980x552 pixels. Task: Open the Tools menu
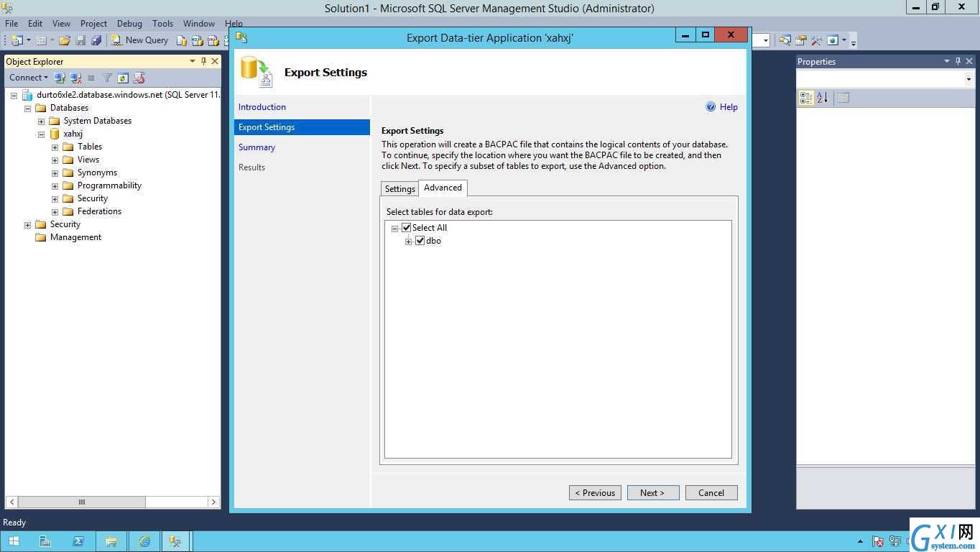162,24
